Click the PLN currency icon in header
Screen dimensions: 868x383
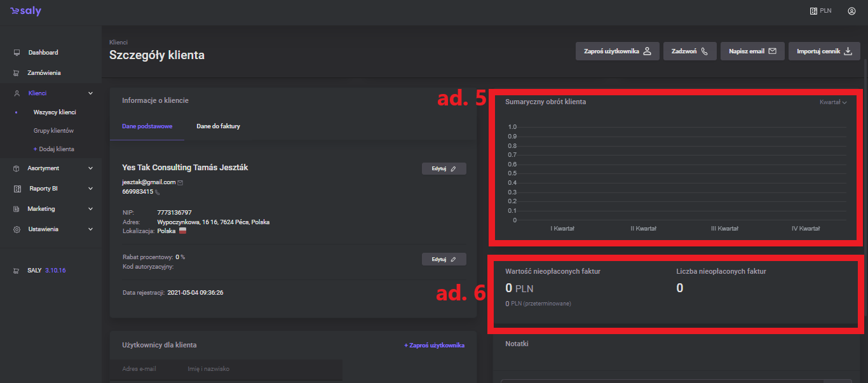click(x=813, y=11)
